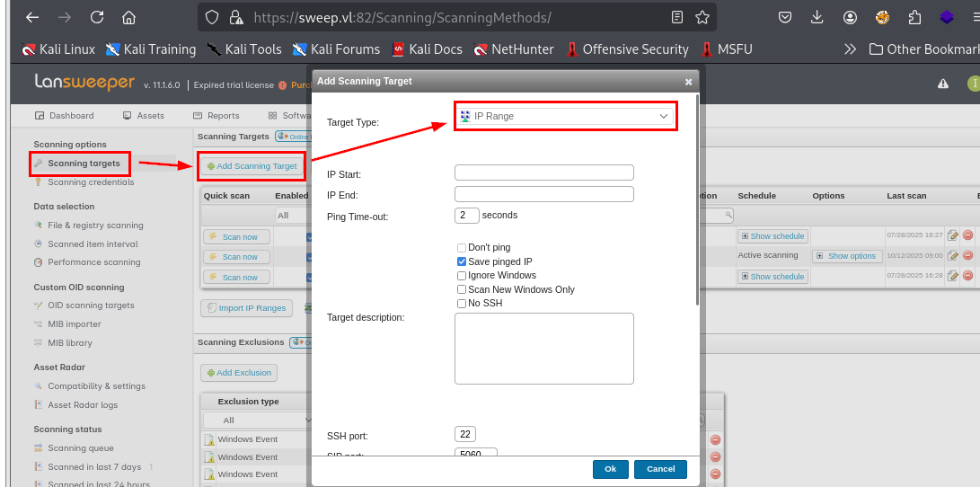Viewport: 980px width, 487px height.
Task: Open the Firefox account icon
Action: 850,17
